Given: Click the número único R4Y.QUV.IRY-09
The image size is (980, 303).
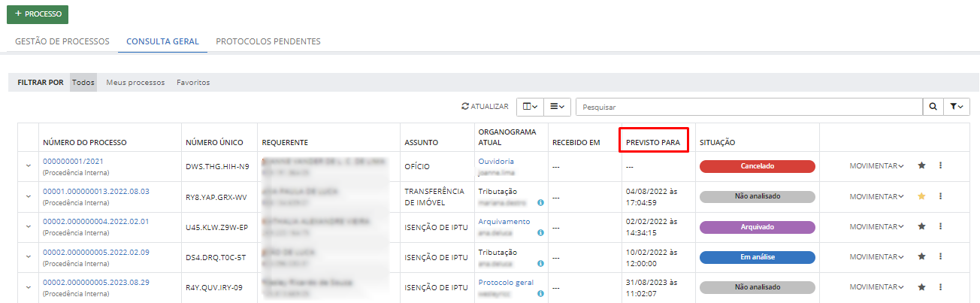Looking at the screenshot, I should (x=215, y=287).
